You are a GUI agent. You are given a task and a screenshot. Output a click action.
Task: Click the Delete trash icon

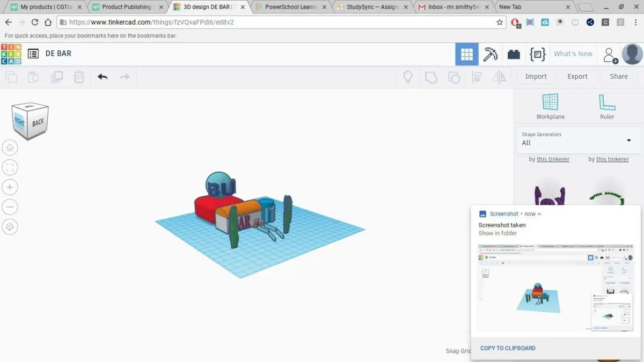(x=79, y=77)
